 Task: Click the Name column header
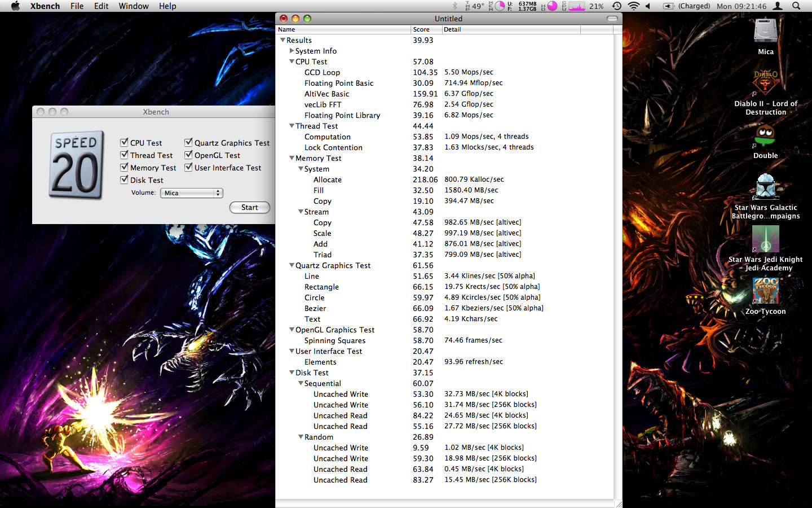[x=343, y=29]
